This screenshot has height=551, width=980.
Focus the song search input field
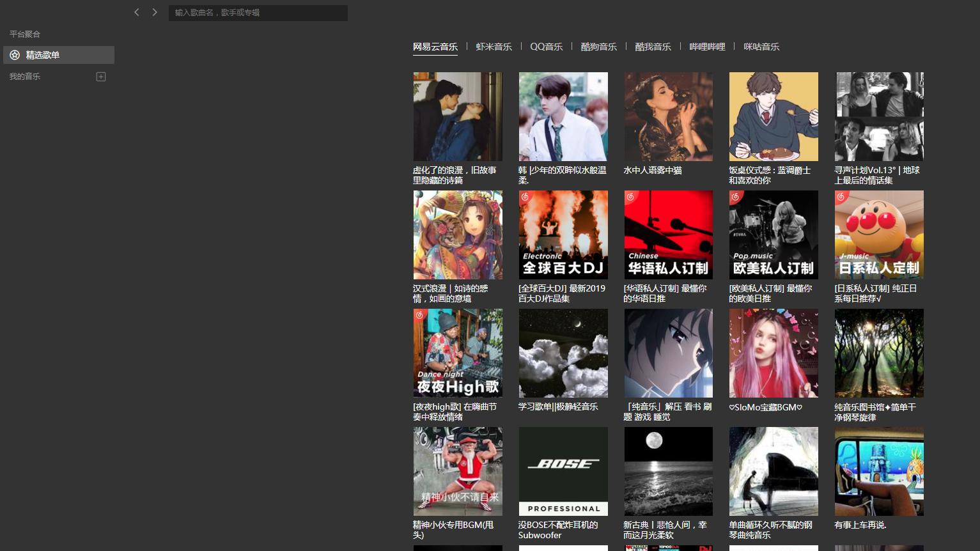click(x=258, y=13)
